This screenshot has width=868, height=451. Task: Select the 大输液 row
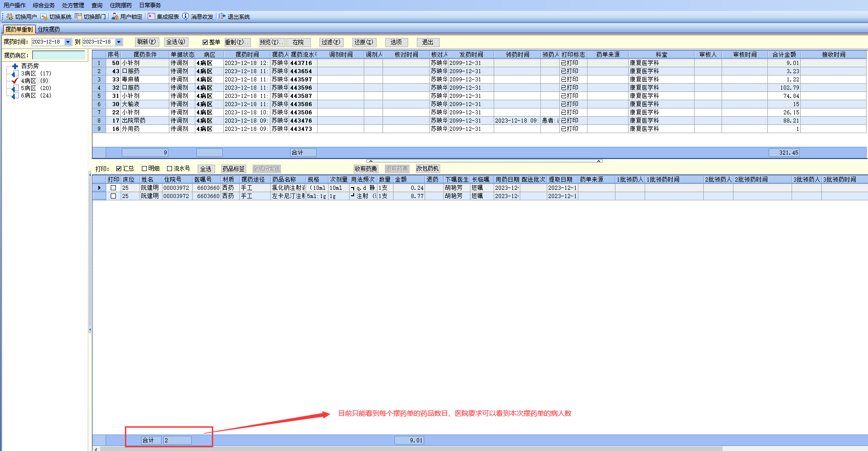(479, 104)
